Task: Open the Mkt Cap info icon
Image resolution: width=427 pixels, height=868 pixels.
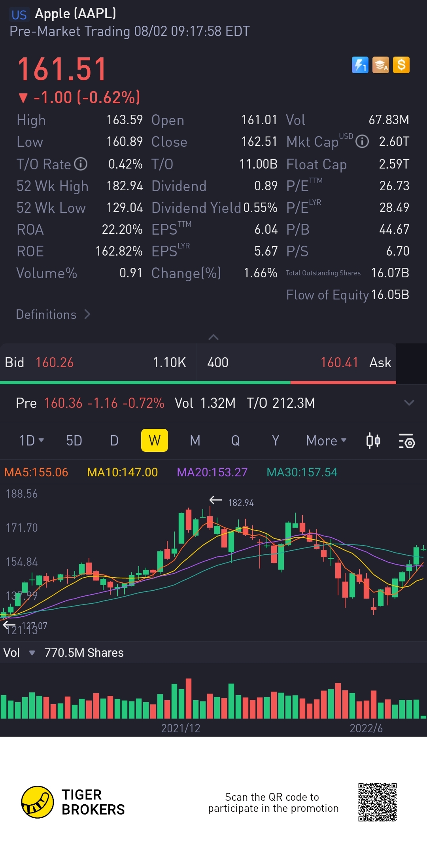Action: click(x=362, y=141)
